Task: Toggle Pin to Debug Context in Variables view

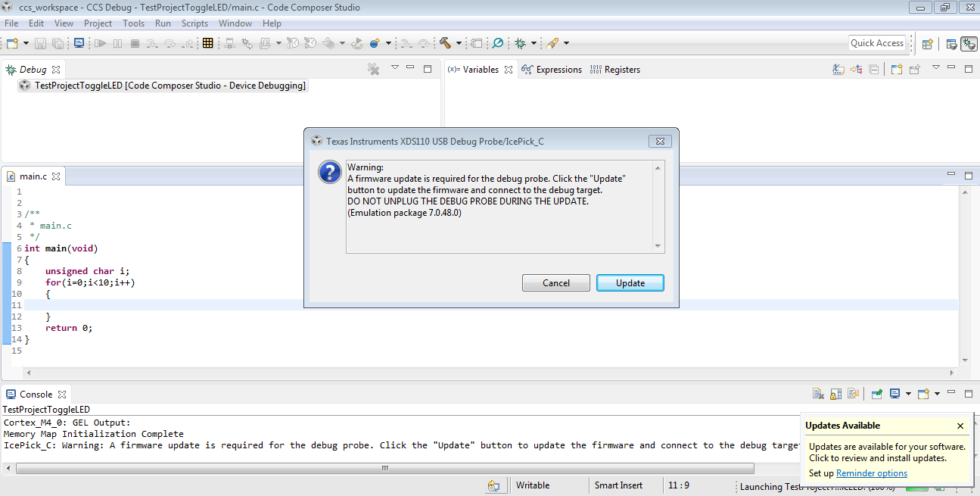Action: point(915,70)
